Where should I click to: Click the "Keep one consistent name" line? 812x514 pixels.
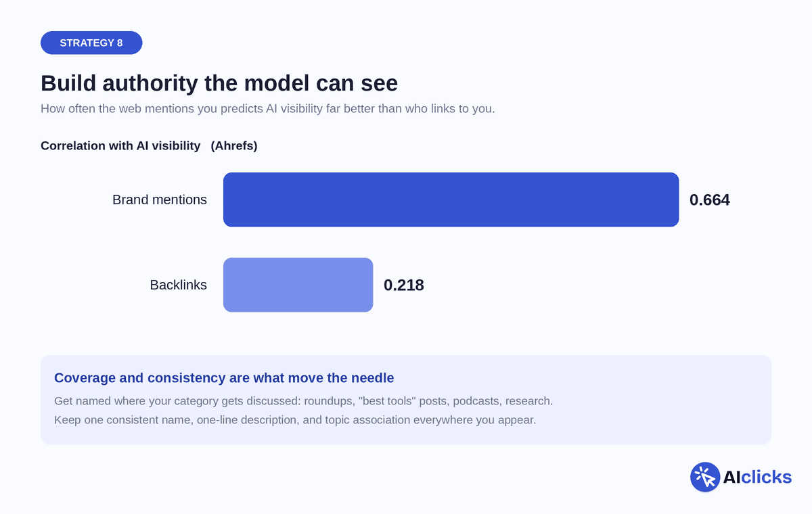[295, 419]
